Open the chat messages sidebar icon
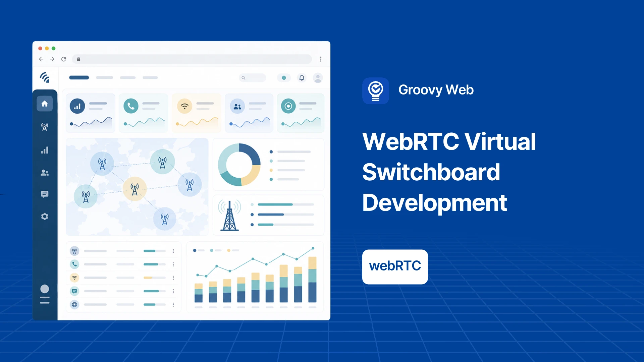Screen dimensions: 644x362 pyautogui.click(x=45, y=194)
